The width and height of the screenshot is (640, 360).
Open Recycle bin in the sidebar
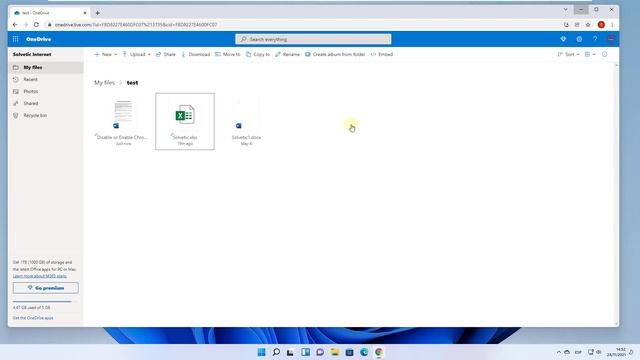[46, 116]
